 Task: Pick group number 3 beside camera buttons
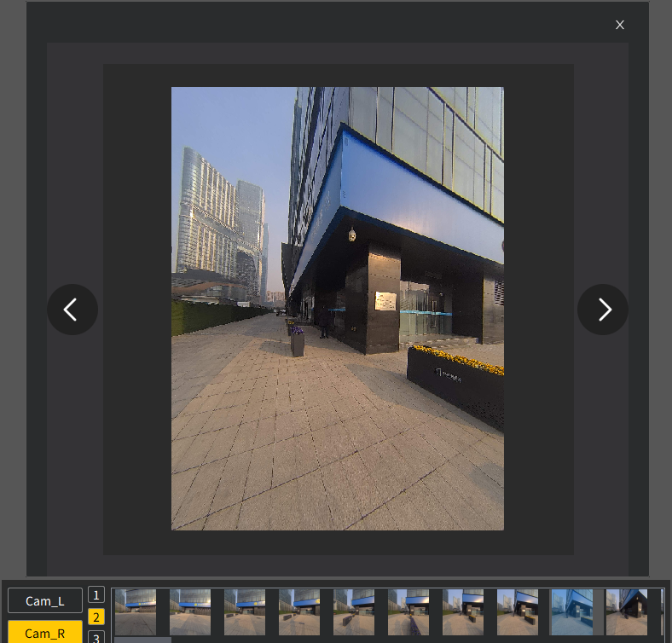pos(96,637)
